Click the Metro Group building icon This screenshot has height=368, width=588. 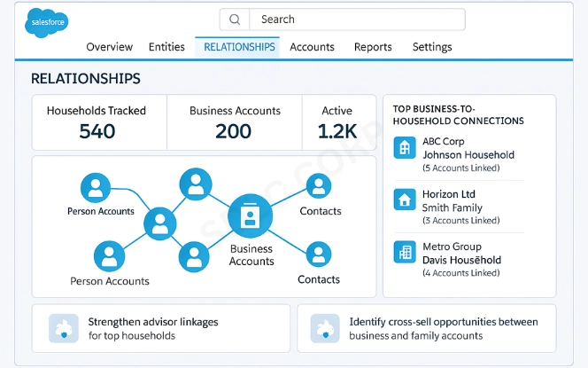click(406, 253)
